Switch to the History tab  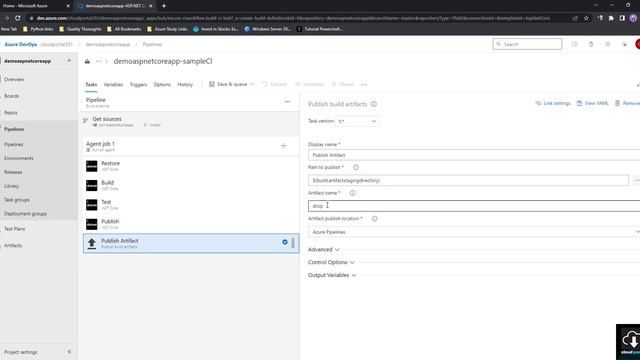click(x=185, y=84)
